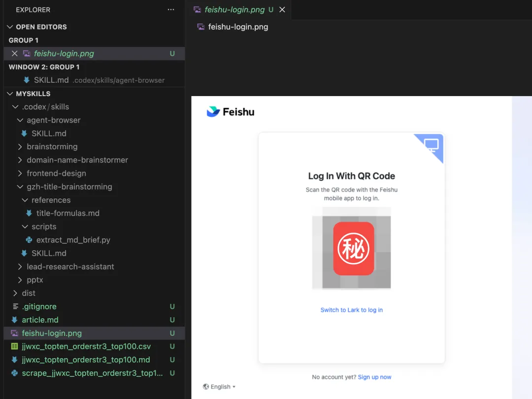Viewport: 532px width, 399px height.
Task: Open title-formulas.md in references folder
Action: [67, 213]
